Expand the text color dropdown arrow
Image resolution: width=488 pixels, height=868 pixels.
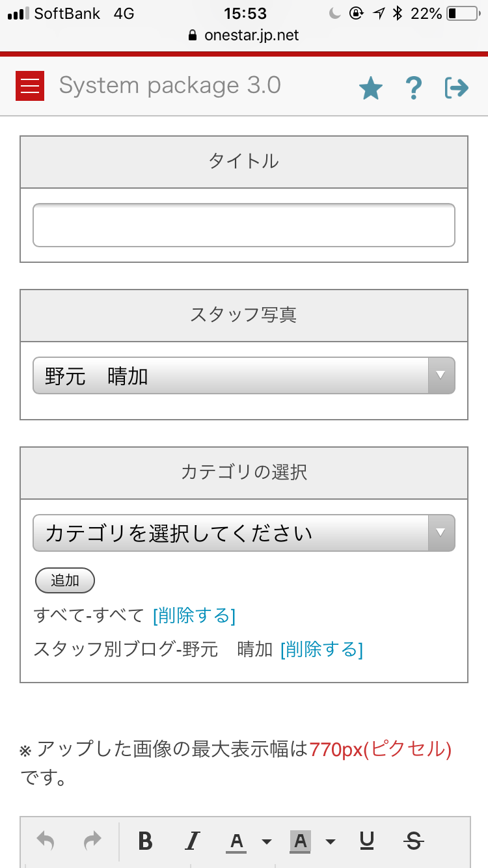[x=266, y=841]
